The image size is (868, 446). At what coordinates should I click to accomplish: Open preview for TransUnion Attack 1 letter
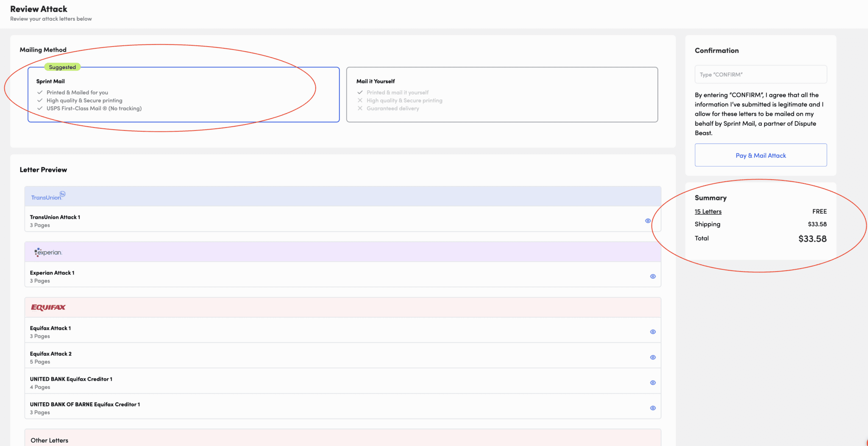(647, 220)
